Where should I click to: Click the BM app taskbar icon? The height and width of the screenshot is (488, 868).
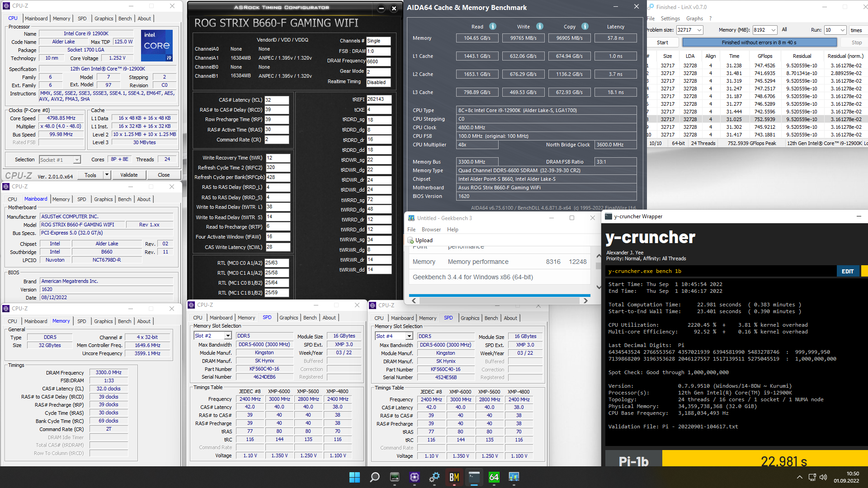click(454, 477)
